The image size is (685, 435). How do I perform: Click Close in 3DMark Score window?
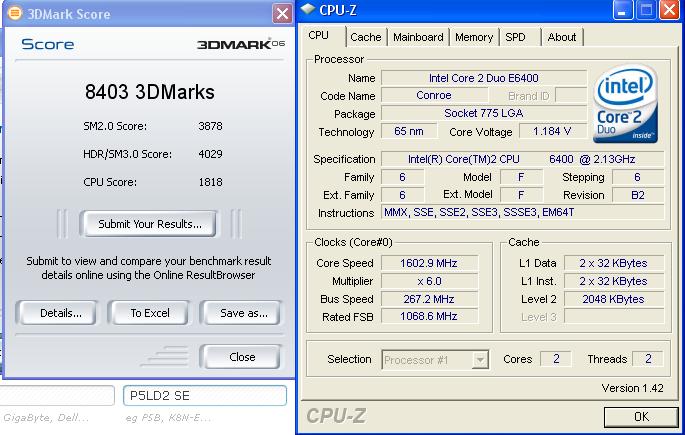(242, 357)
